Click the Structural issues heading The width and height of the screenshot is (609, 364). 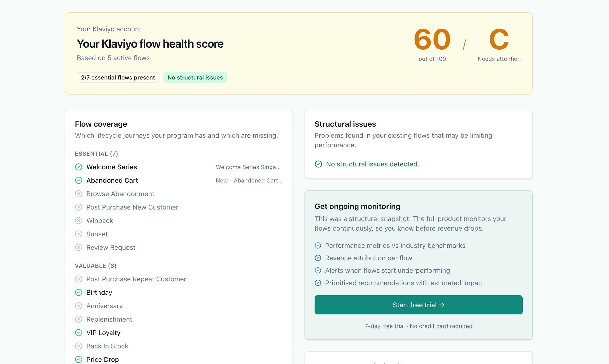tap(345, 124)
